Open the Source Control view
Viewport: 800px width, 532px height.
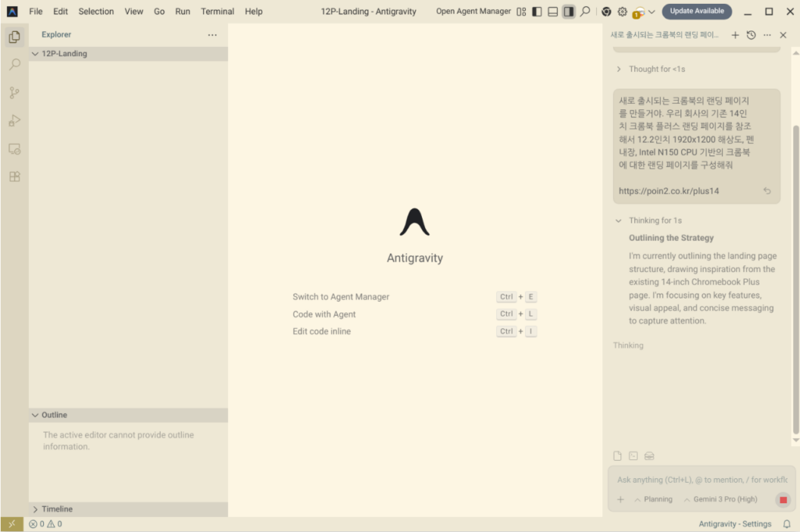coord(14,93)
